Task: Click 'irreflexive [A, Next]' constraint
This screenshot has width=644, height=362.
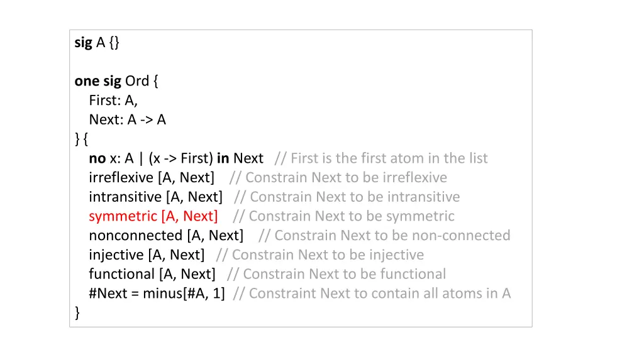Action: point(152,178)
